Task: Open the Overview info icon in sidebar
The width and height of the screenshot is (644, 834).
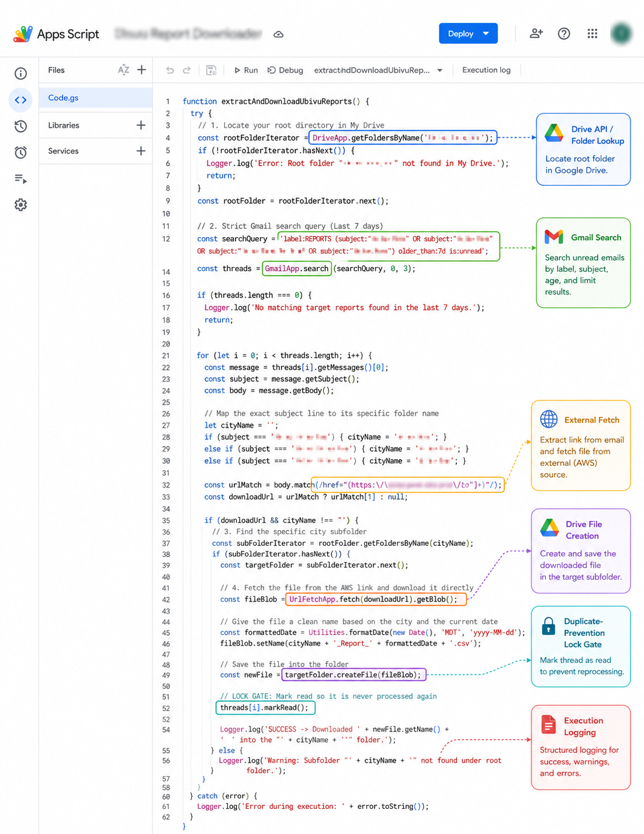Action: pyautogui.click(x=20, y=74)
